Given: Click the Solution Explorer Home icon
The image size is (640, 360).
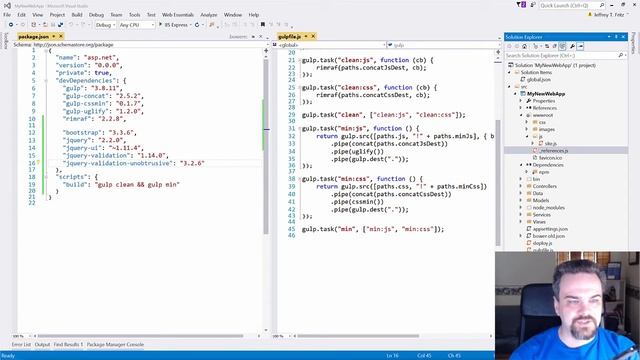Looking at the screenshot, I should click(524, 47).
